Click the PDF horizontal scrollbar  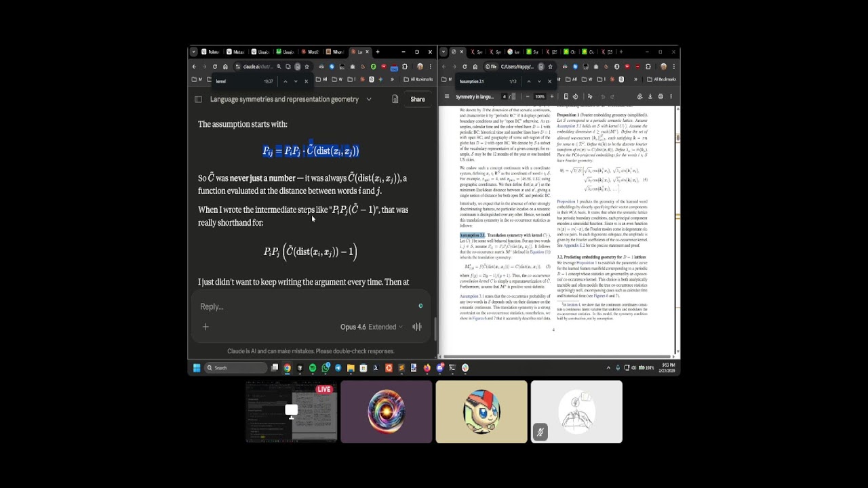pos(556,356)
